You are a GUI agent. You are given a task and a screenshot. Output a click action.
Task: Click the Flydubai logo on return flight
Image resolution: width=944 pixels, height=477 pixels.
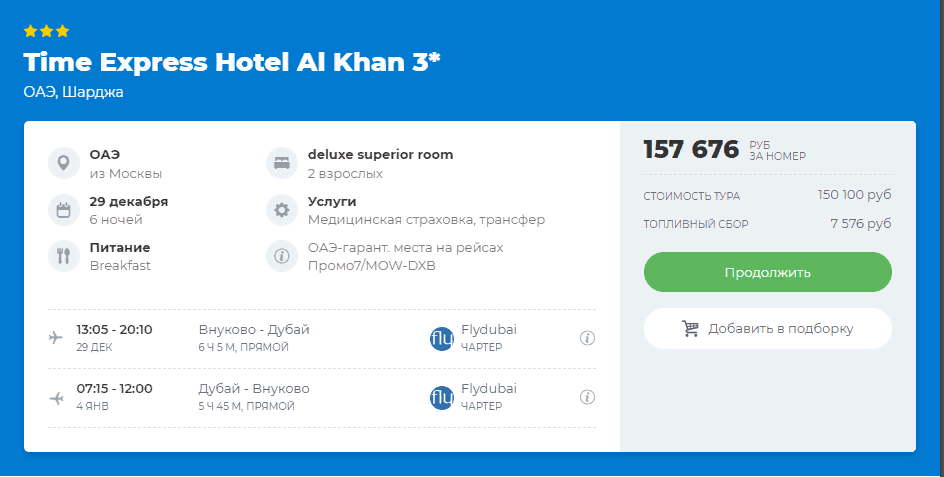point(441,397)
